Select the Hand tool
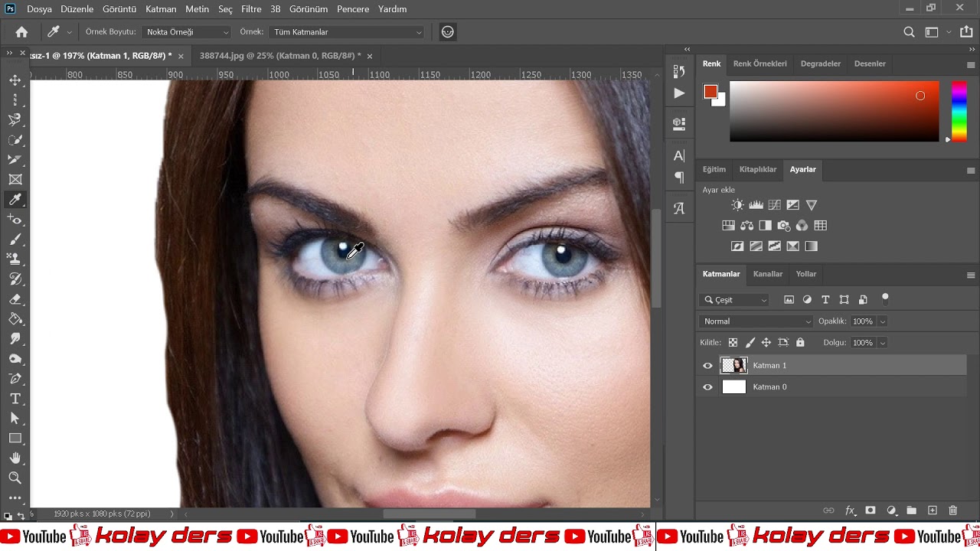The height and width of the screenshot is (551, 980). tap(15, 458)
